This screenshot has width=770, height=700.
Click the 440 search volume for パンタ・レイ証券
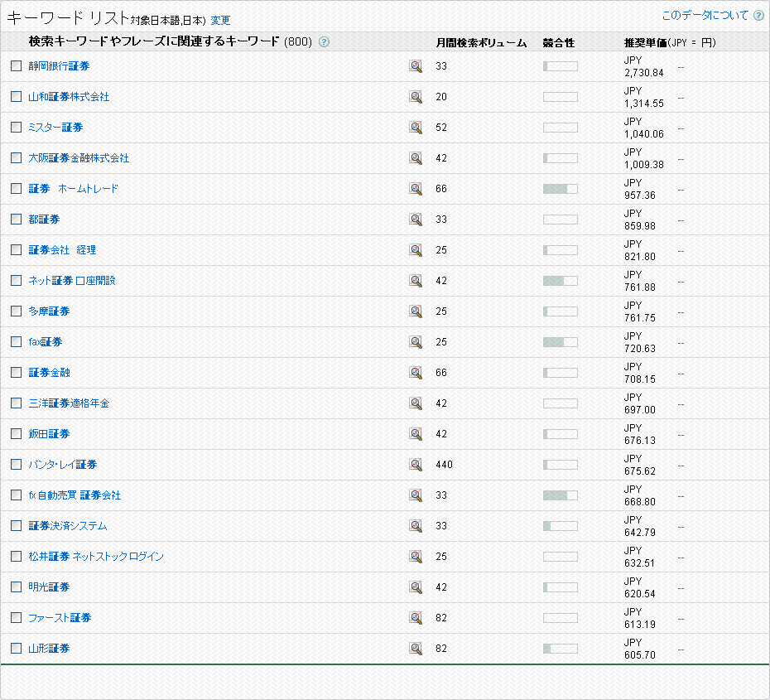[x=445, y=465]
